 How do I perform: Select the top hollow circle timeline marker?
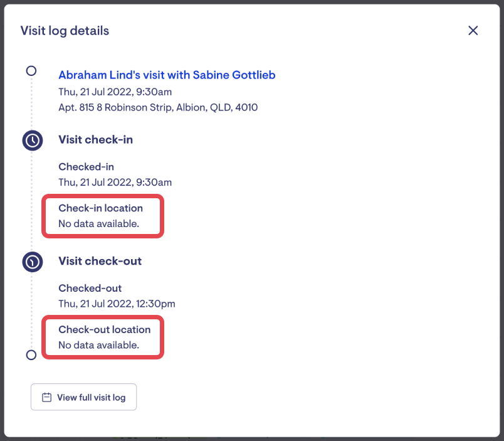coord(31,71)
